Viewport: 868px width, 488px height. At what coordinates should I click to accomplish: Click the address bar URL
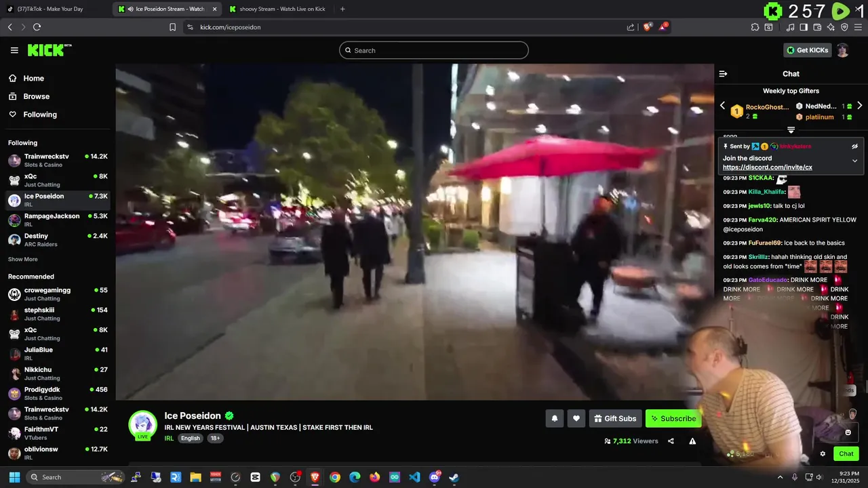point(231,27)
